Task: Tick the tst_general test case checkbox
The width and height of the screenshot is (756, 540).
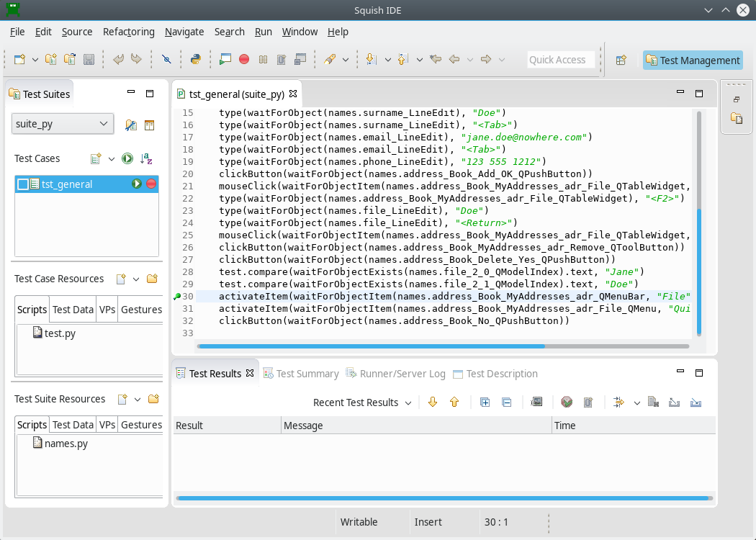Action: pyautogui.click(x=23, y=184)
